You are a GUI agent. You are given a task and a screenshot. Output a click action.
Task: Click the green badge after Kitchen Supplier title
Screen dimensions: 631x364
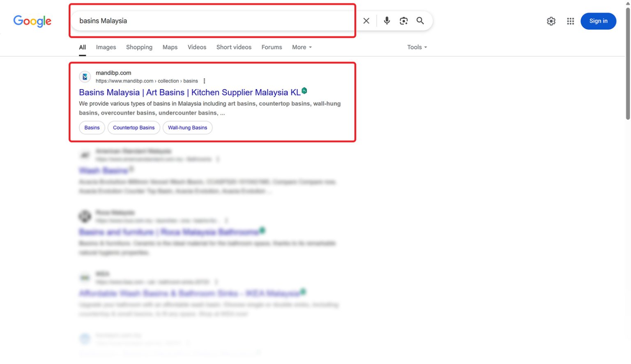coord(304,90)
